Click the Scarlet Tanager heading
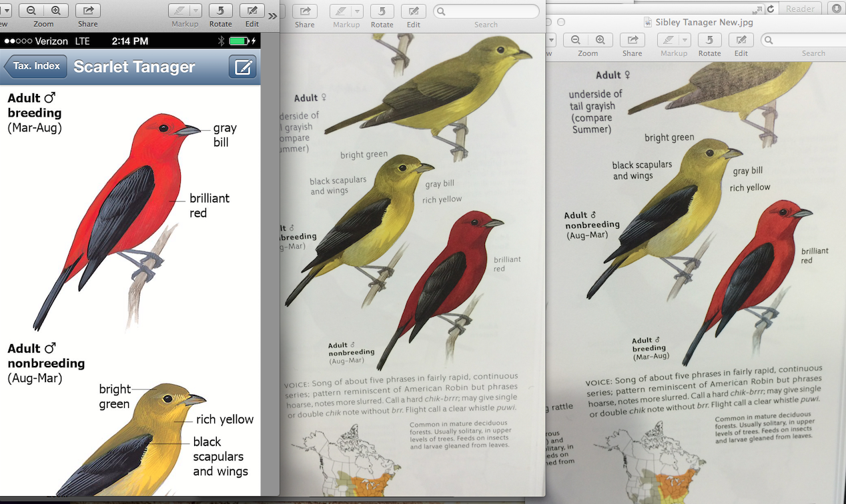The image size is (846, 504). point(134,67)
